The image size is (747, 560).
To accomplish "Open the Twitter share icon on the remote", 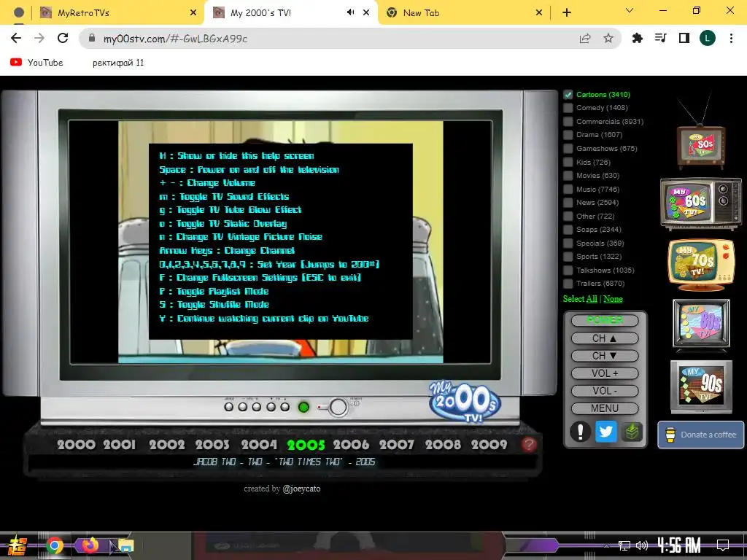I will tap(605, 432).
